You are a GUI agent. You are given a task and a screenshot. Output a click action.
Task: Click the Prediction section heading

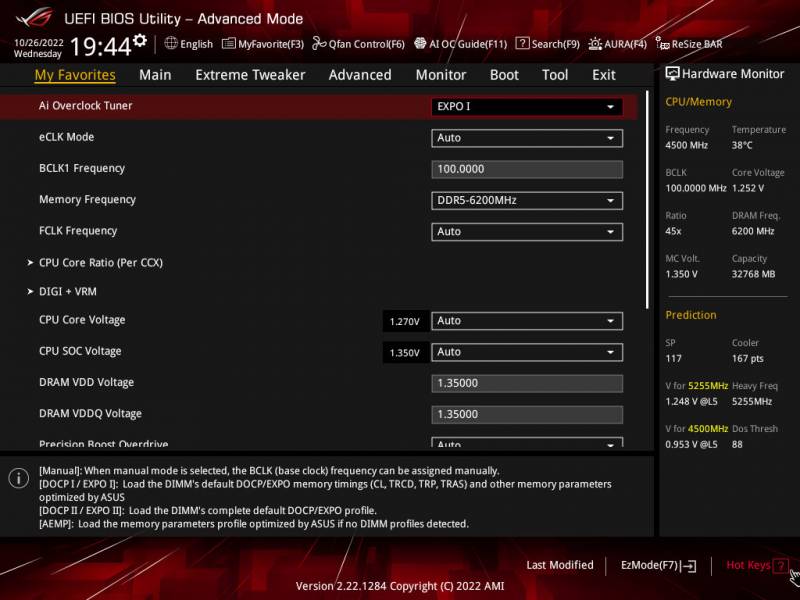pos(690,315)
